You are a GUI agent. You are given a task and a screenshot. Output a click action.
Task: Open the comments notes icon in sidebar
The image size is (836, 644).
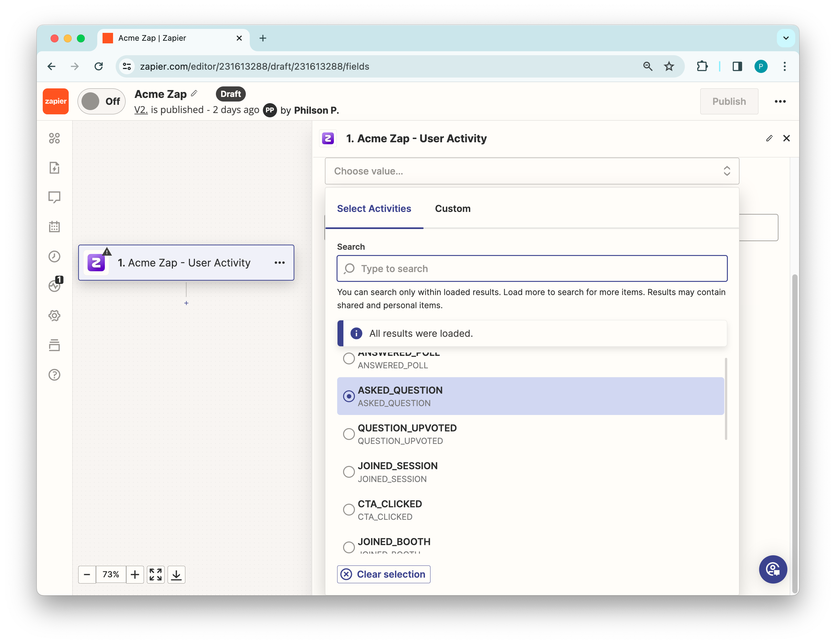click(54, 197)
